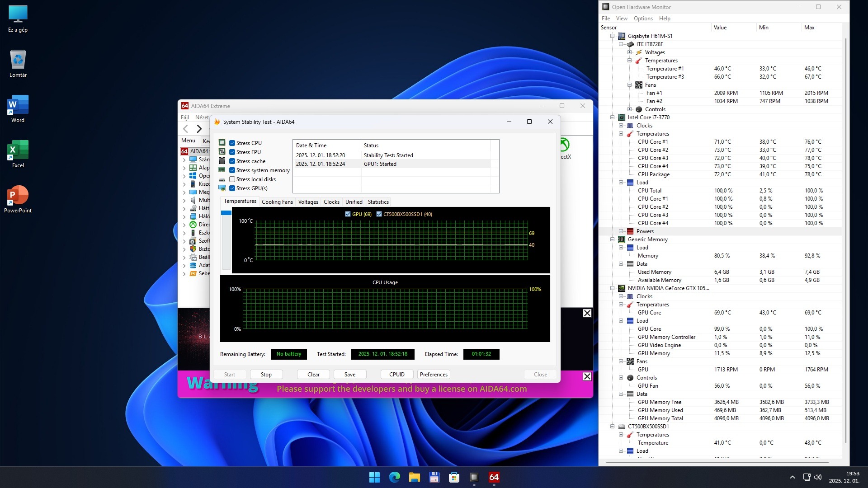Uncheck Stress GPU(s) option
868x488 pixels.
(232, 188)
